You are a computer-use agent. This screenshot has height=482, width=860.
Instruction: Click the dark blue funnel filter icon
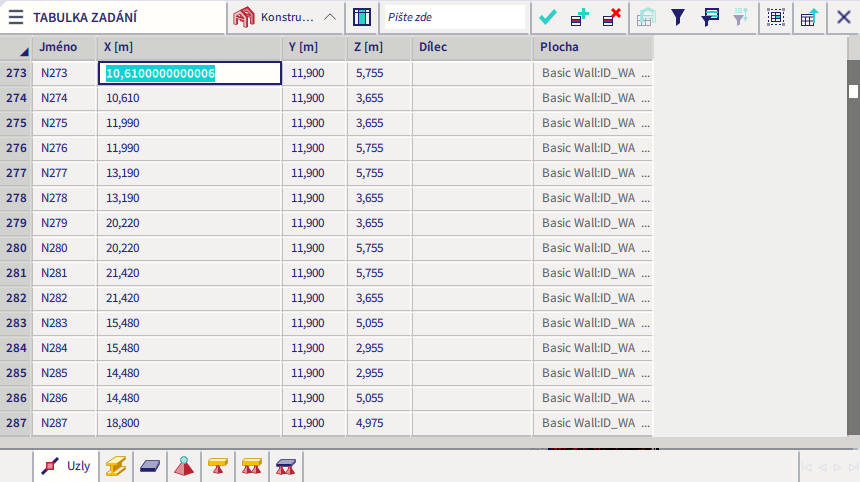[x=678, y=17]
